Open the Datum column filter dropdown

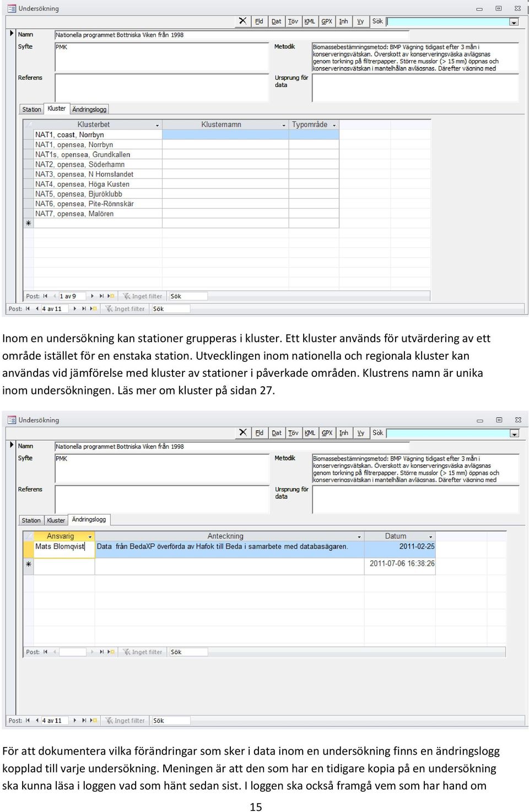pyautogui.click(x=431, y=537)
